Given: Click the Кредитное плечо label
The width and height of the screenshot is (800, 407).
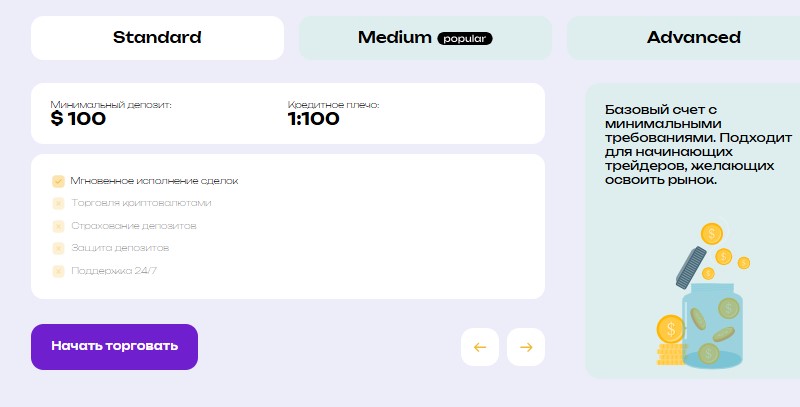Looking at the screenshot, I should pos(333,105).
